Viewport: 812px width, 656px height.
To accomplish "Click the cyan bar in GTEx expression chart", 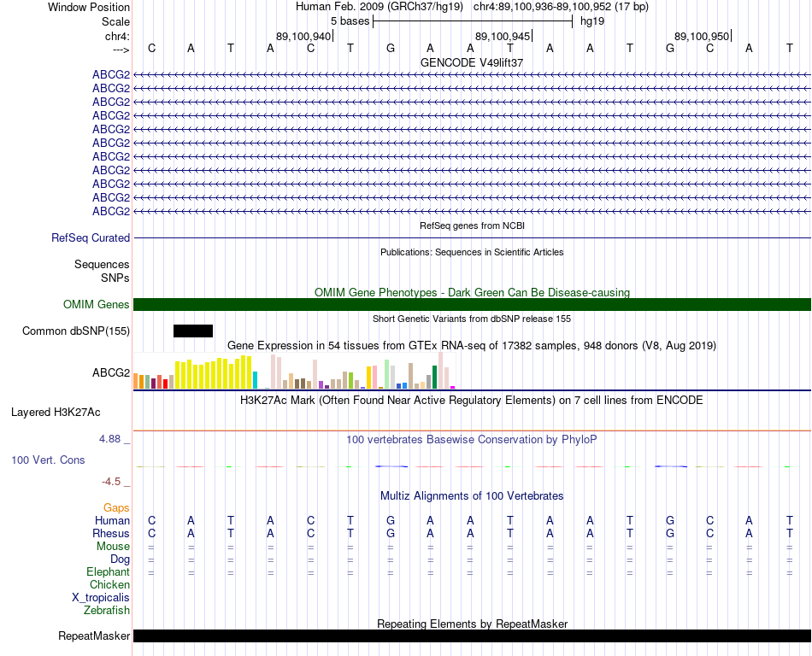I will click(255, 380).
